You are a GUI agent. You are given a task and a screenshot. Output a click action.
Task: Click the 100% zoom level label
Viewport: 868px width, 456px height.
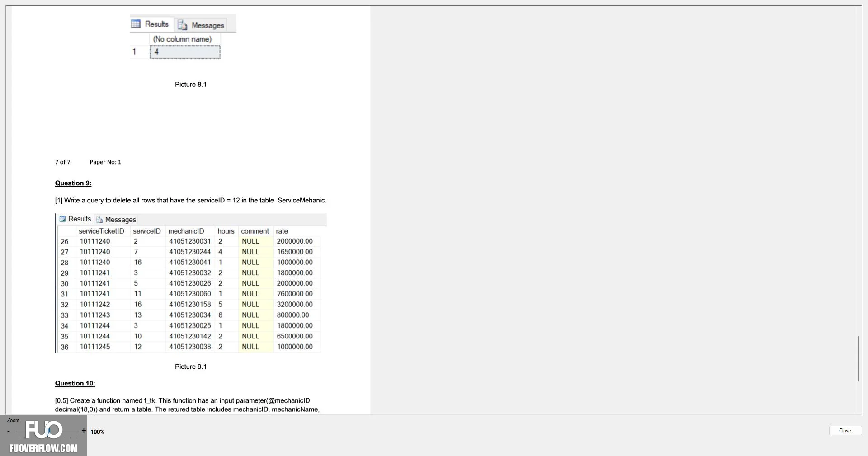(x=97, y=432)
